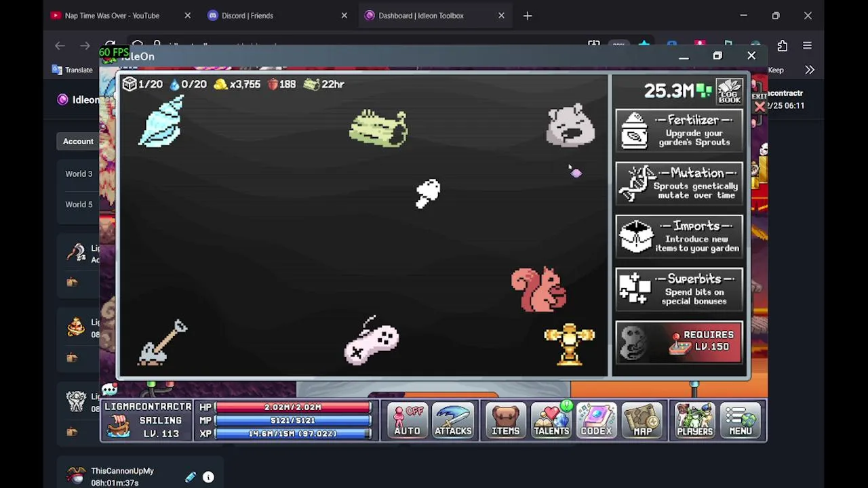The width and height of the screenshot is (868, 488).
Task: Open the CODEX book
Action: coord(596,420)
